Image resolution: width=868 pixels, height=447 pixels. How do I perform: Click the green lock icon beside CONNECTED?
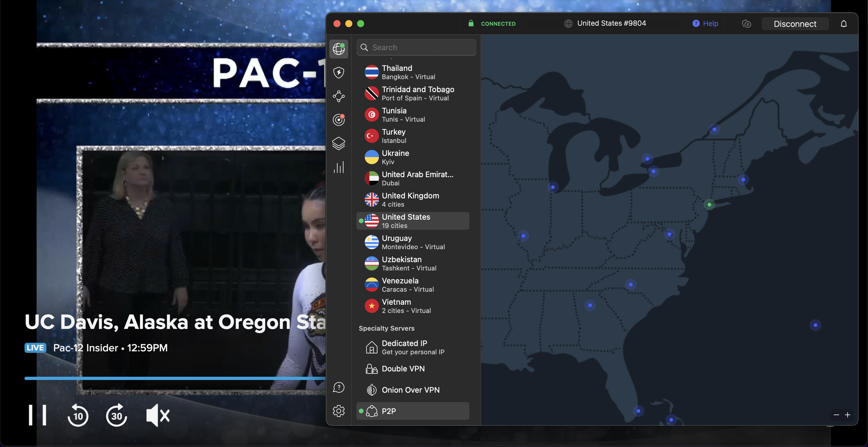point(471,23)
